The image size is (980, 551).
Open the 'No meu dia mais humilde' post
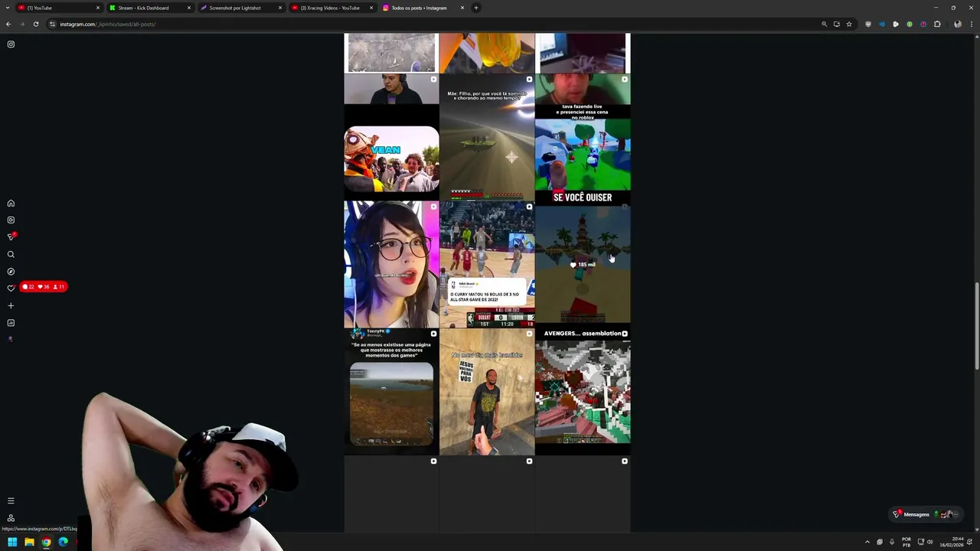(x=487, y=392)
